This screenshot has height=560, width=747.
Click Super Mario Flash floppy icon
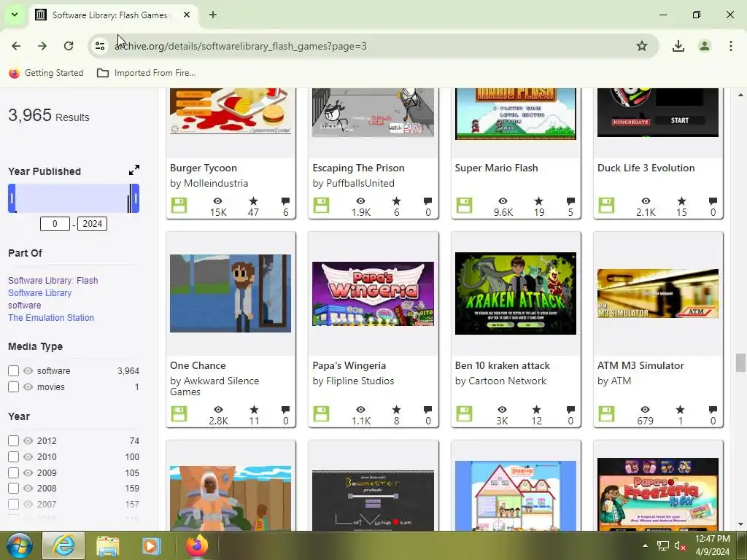click(x=464, y=206)
